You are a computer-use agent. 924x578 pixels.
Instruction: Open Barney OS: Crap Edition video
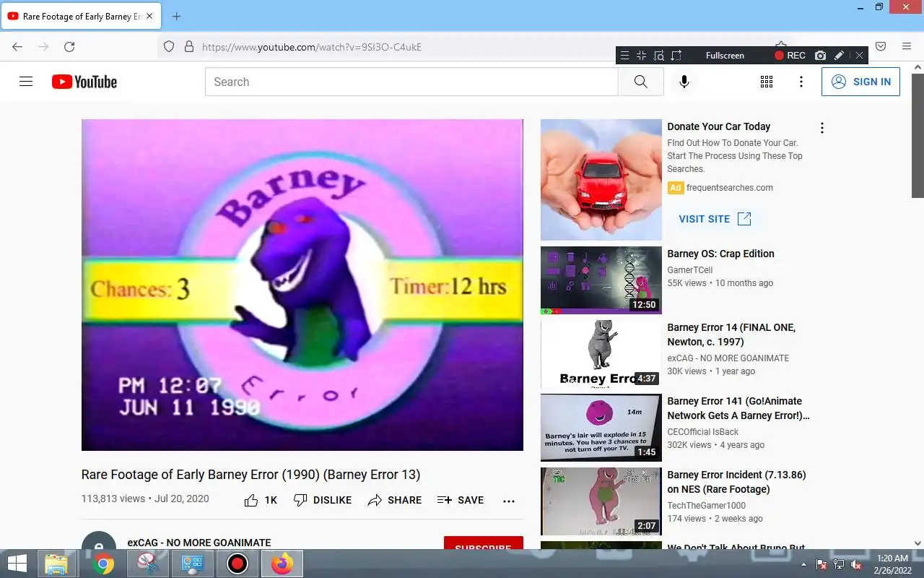tap(720, 254)
